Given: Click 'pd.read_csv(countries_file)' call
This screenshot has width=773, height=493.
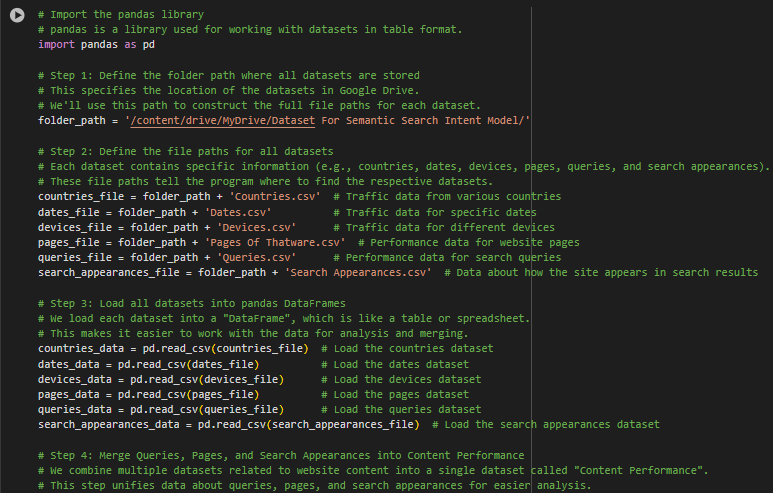Looking at the screenshot, I should [x=225, y=349].
